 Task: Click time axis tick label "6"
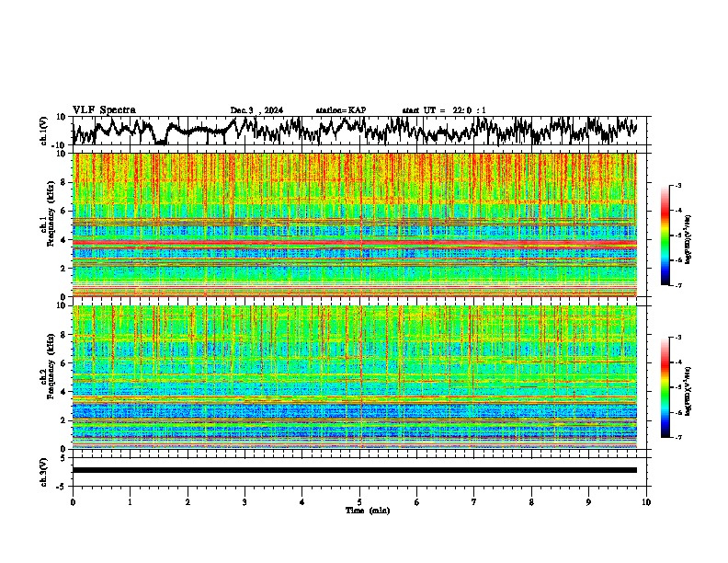coord(417,502)
